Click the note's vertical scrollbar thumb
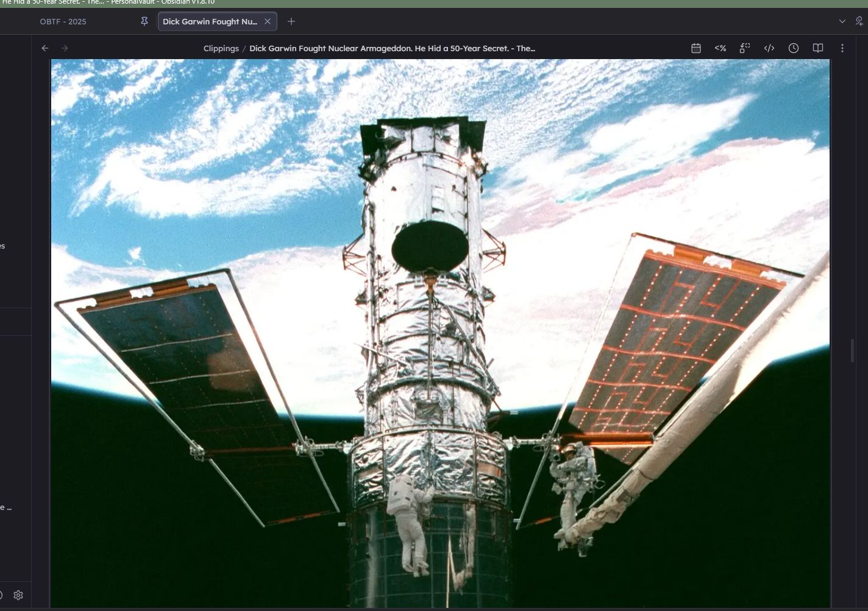This screenshot has width=868, height=611. coord(852,350)
